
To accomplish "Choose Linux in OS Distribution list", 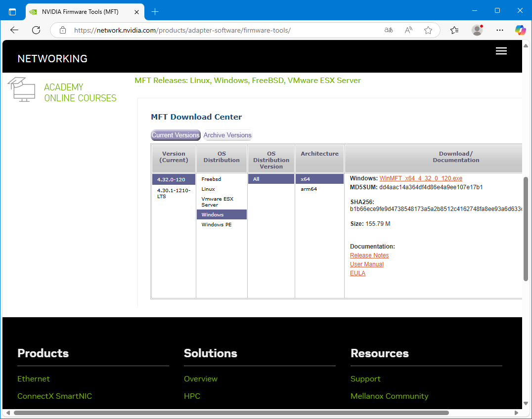I will coord(208,189).
